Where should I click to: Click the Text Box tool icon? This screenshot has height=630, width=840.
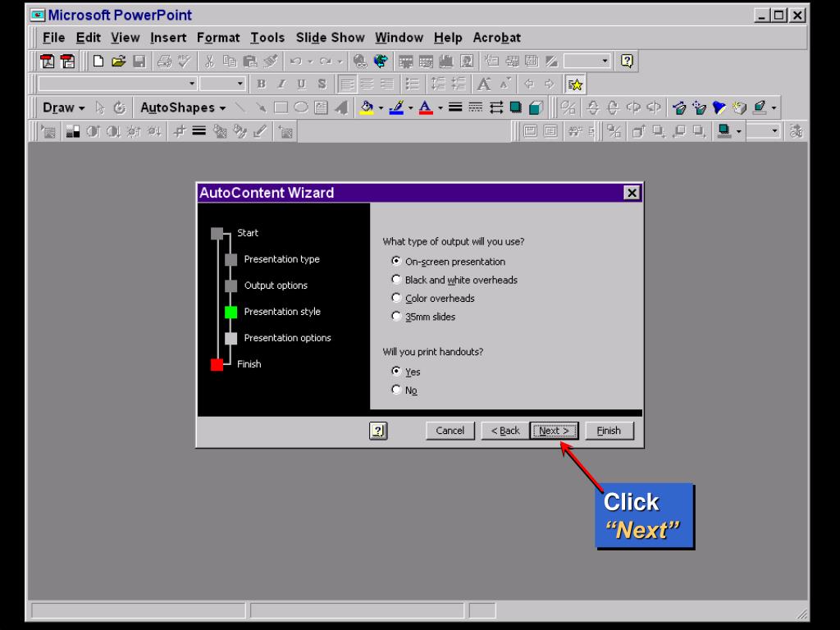pyautogui.click(x=321, y=107)
